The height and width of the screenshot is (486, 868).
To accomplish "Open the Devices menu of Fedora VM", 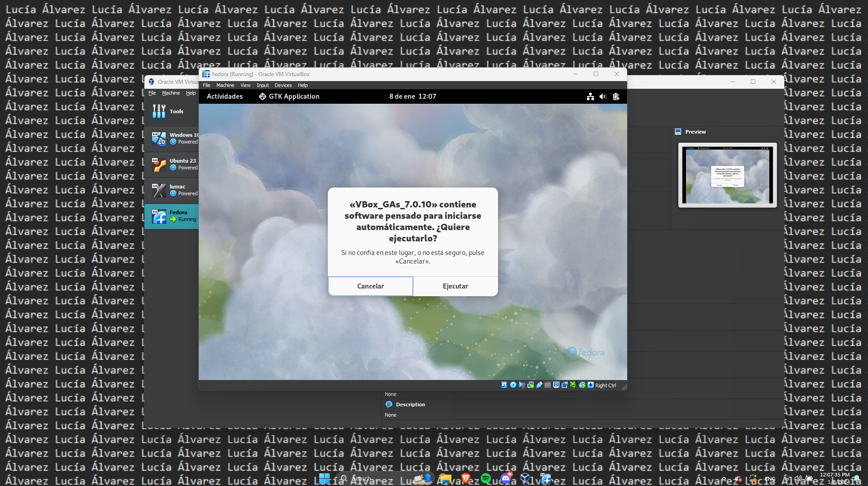I will [x=283, y=85].
